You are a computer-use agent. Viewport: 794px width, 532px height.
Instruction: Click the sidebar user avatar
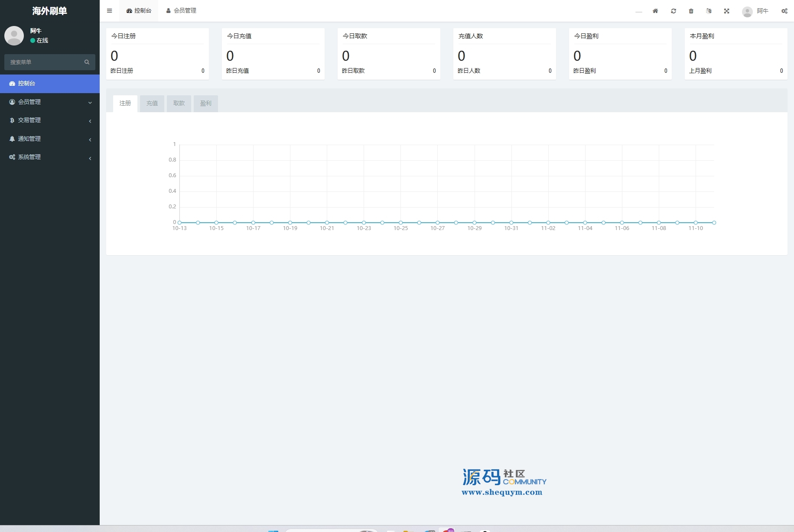pyautogui.click(x=14, y=36)
